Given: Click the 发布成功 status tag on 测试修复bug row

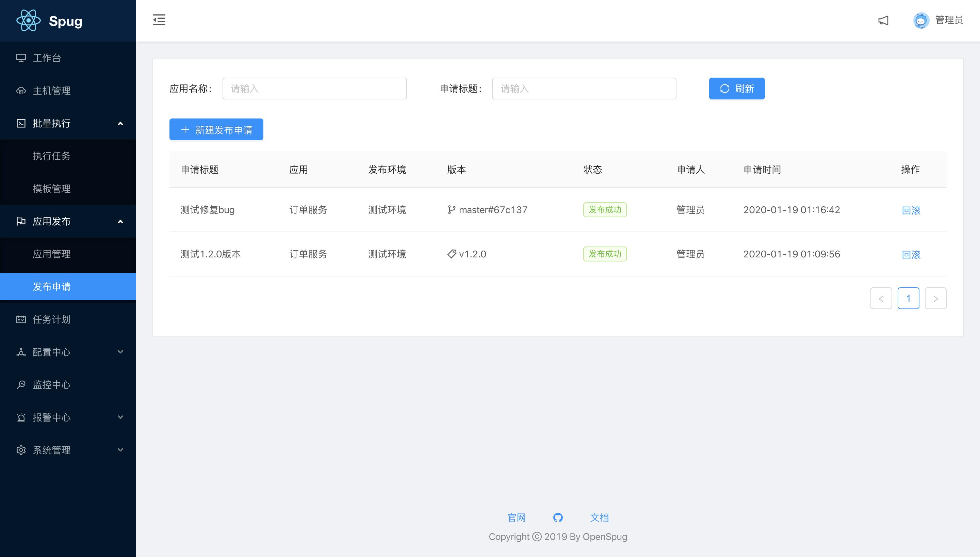Looking at the screenshot, I should coord(605,210).
